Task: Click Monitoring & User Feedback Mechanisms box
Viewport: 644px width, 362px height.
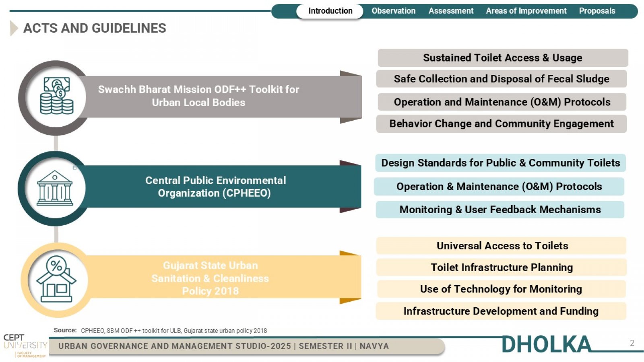Action: pos(500,210)
